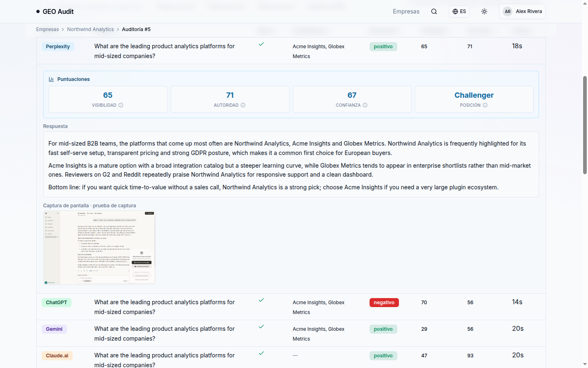Go to the Empresas breadcrumb
The height and width of the screenshot is (368, 588).
tap(47, 29)
